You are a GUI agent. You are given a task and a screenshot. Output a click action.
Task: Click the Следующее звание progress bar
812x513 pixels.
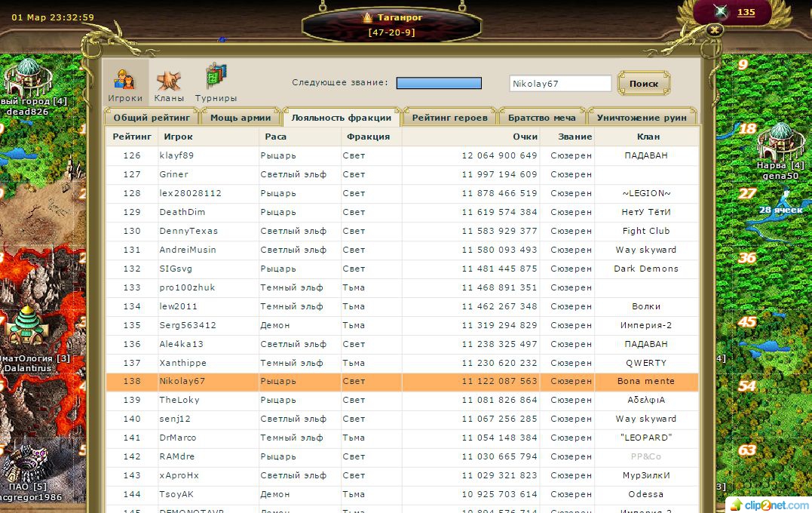click(439, 83)
